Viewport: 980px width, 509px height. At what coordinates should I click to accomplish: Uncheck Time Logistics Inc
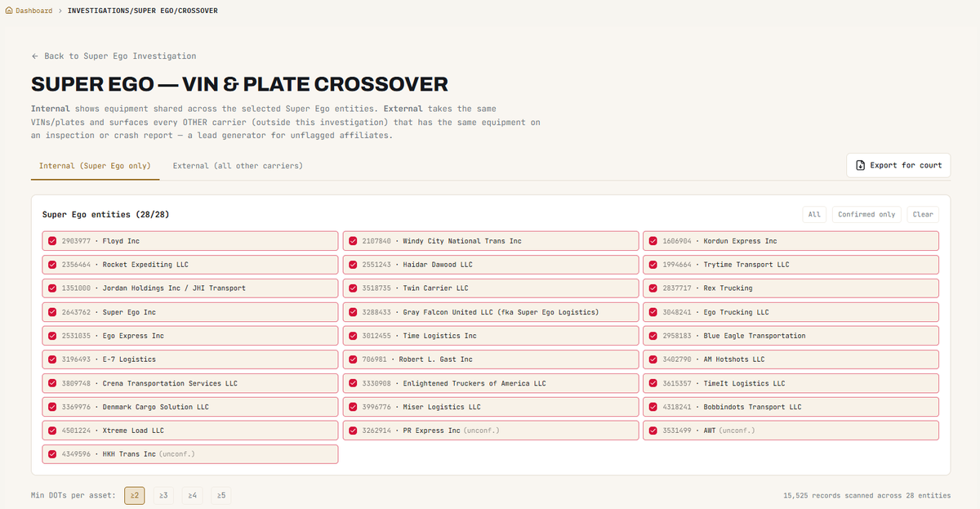[x=490, y=336]
